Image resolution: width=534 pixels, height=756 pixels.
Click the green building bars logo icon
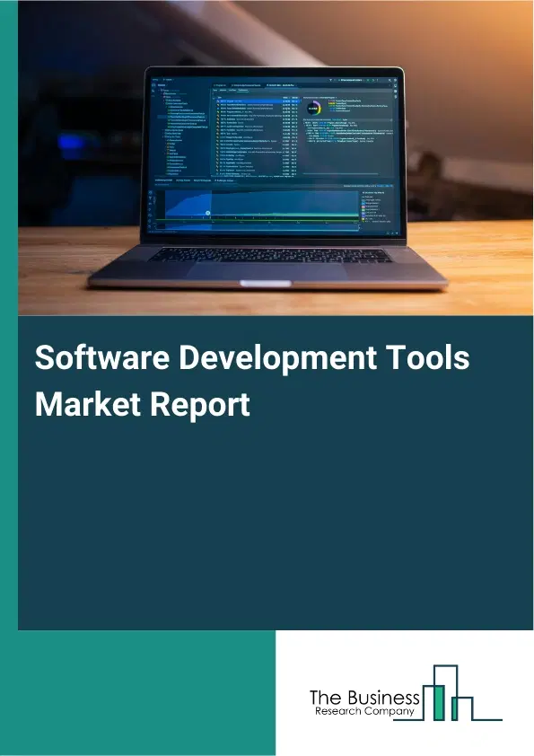[x=448, y=693]
